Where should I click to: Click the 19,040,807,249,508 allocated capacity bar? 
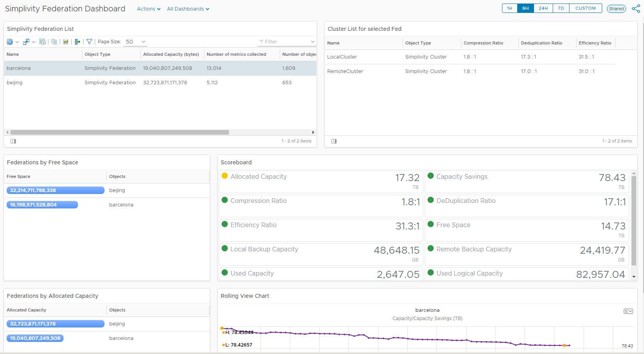pos(35,338)
